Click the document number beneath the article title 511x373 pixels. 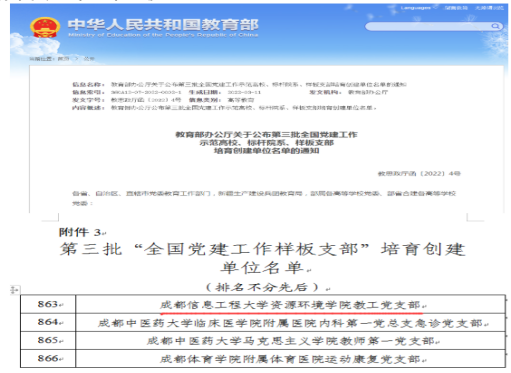tap(419, 173)
